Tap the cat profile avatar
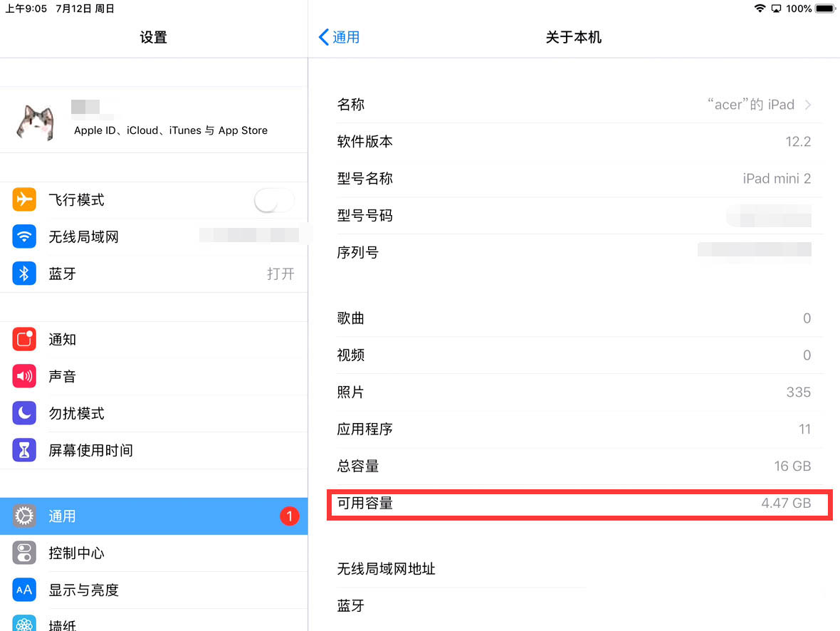 36,121
